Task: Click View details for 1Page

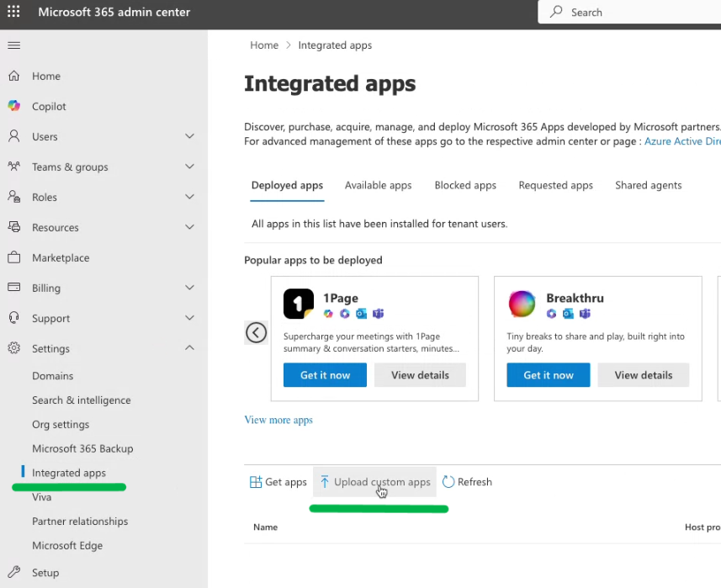Action: tap(420, 375)
